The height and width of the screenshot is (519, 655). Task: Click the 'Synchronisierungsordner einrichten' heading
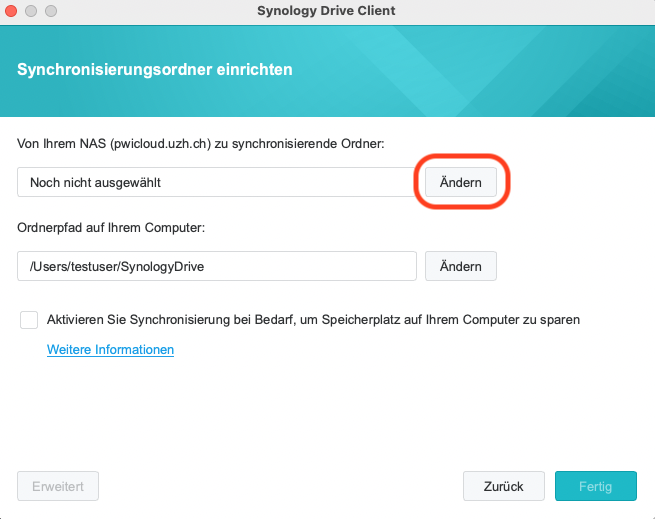pos(155,69)
